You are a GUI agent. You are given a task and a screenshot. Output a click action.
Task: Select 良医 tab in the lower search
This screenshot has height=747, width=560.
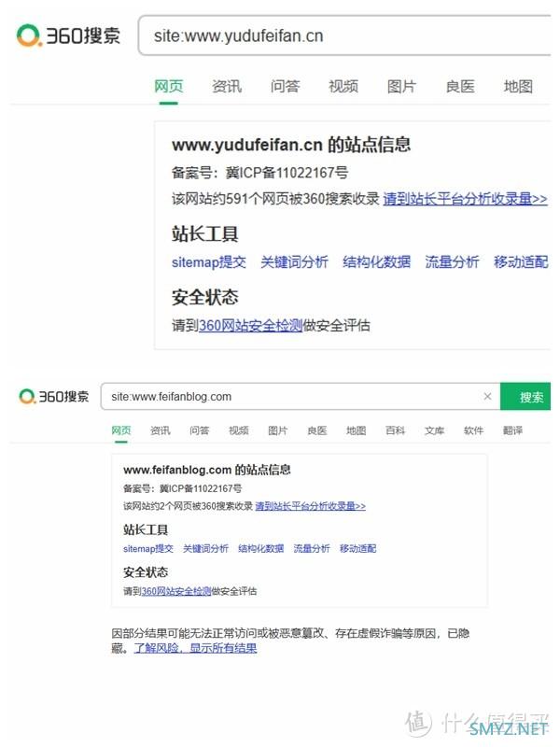point(317,430)
